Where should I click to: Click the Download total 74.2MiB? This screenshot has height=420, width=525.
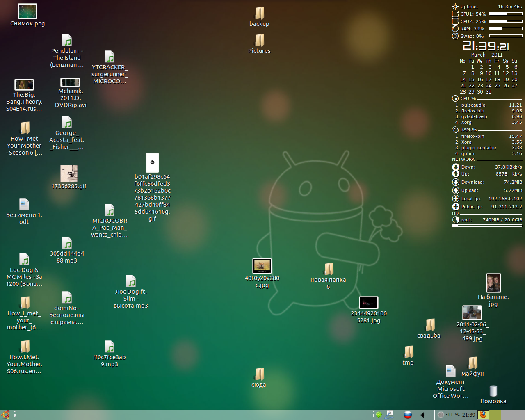(x=513, y=182)
